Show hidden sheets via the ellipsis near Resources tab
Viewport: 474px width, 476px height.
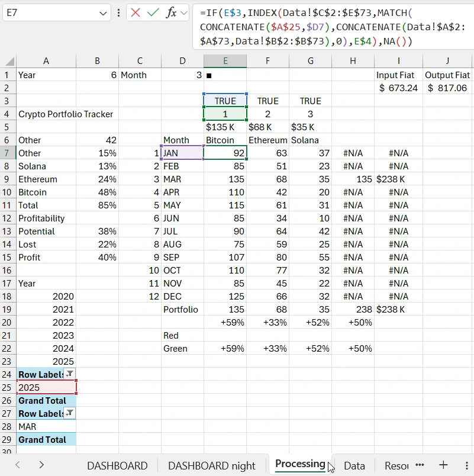pyautogui.click(x=420, y=465)
